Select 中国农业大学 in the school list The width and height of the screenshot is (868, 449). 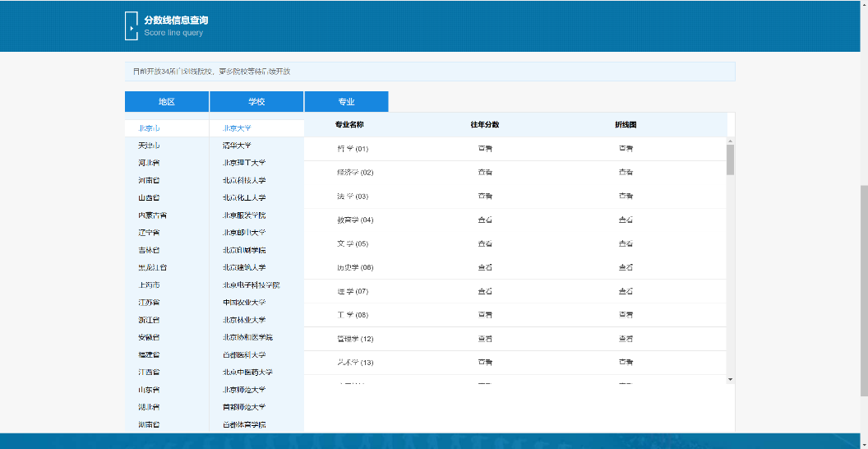[244, 303]
